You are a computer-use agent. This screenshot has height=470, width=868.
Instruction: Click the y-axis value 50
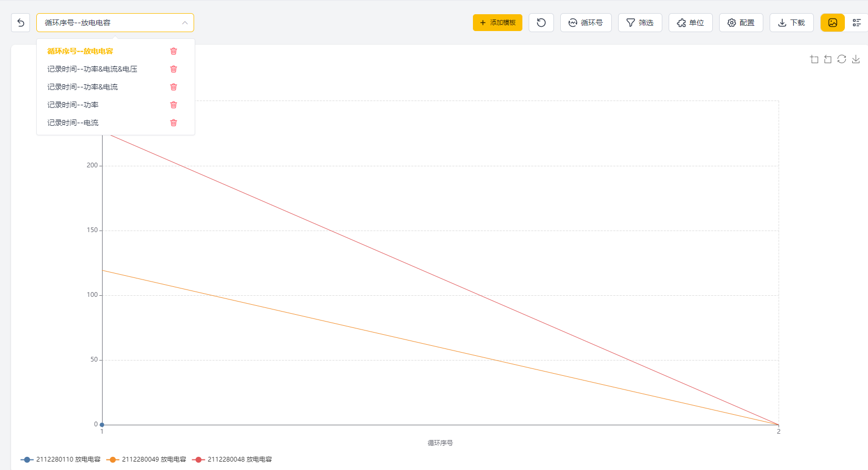[x=94, y=359]
